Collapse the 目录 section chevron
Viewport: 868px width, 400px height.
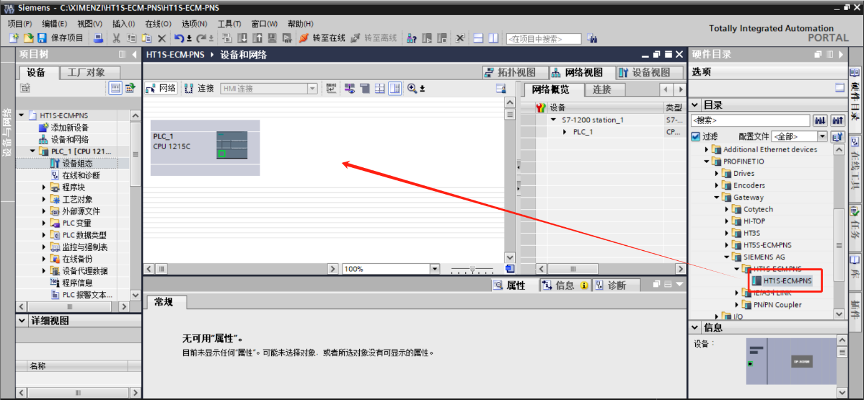tap(695, 105)
